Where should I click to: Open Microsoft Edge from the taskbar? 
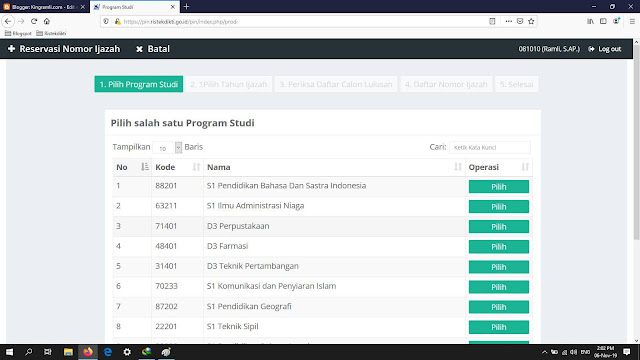[x=108, y=352]
